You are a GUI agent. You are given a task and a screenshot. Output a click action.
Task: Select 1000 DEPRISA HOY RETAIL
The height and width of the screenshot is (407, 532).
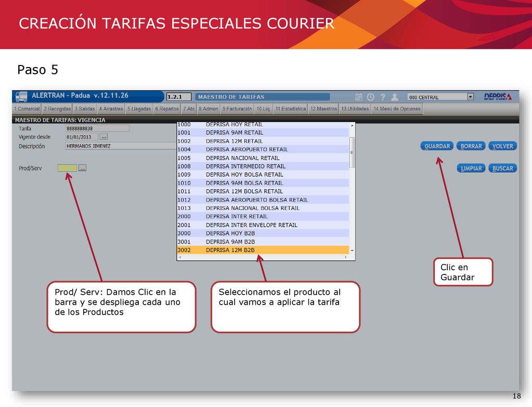pyautogui.click(x=263, y=124)
